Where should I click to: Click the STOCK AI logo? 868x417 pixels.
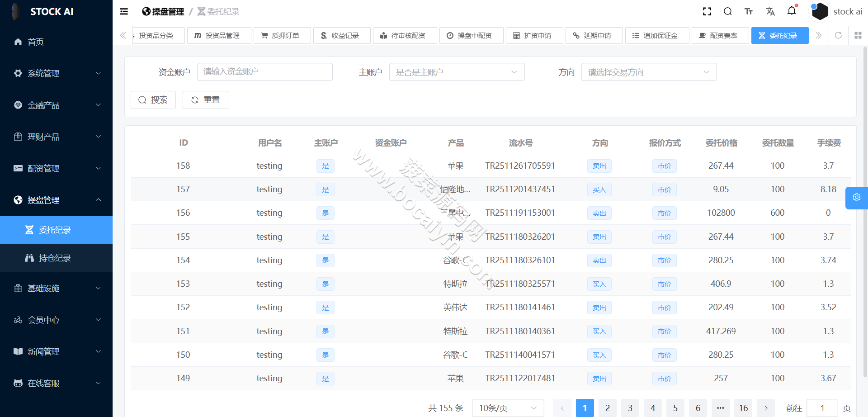(x=43, y=12)
